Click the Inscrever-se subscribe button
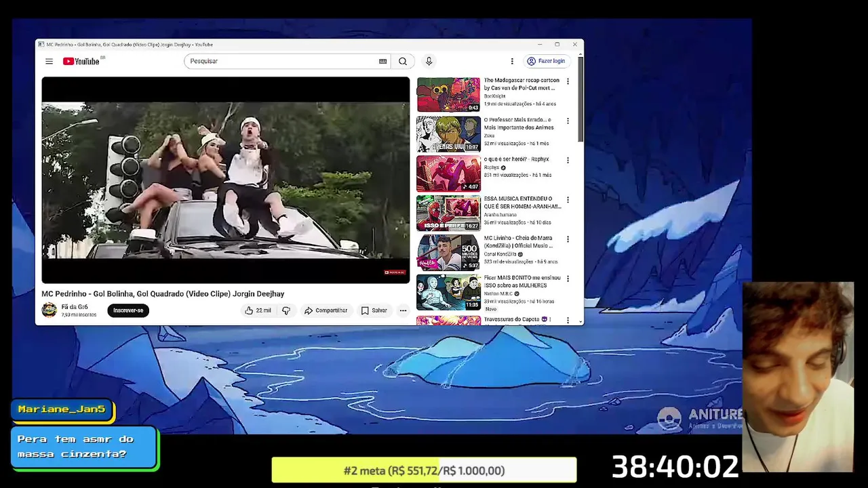This screenshot has width=868, height=488. pos(128,310)
